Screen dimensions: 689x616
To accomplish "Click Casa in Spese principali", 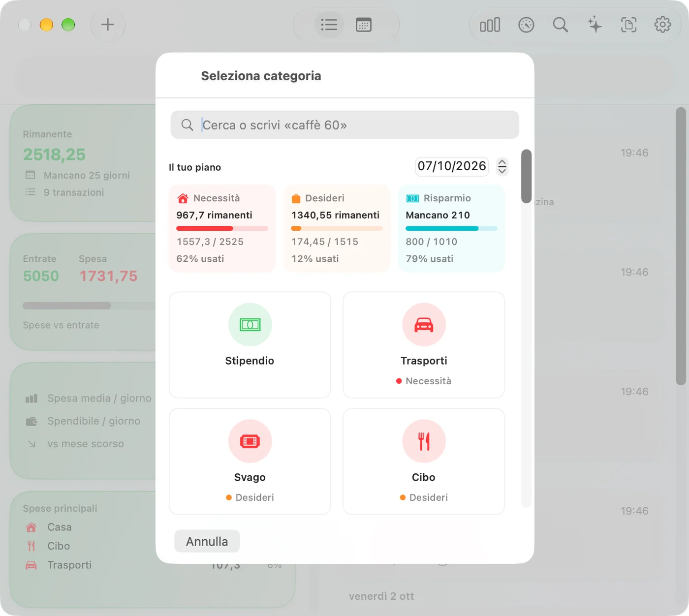I will coord(60,527).
